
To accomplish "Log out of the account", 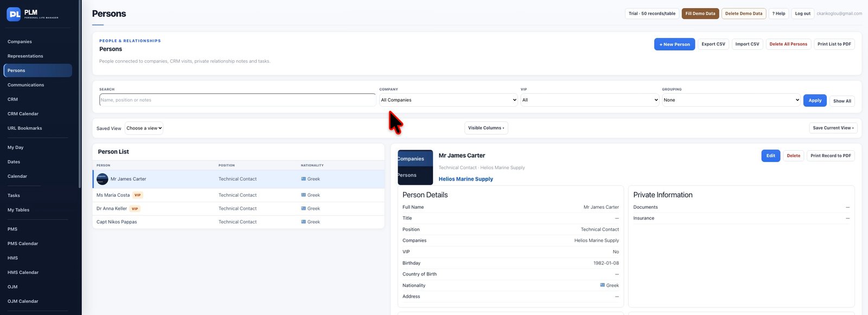I will 803,14.
